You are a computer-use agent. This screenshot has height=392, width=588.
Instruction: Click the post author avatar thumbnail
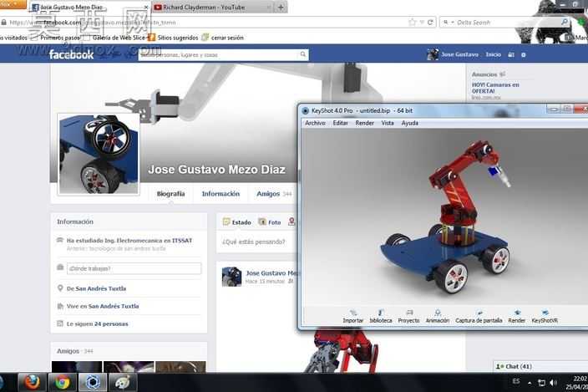(x=231, y=277)
